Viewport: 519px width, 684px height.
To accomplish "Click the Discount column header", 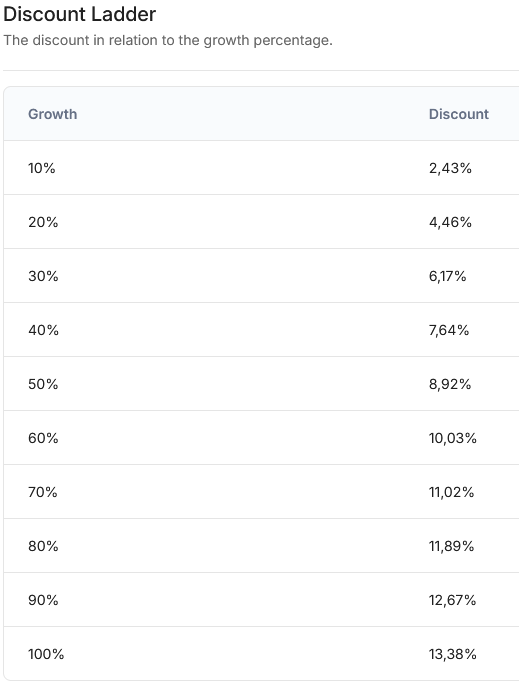I will pyautogui.click(x=458, y=114).
